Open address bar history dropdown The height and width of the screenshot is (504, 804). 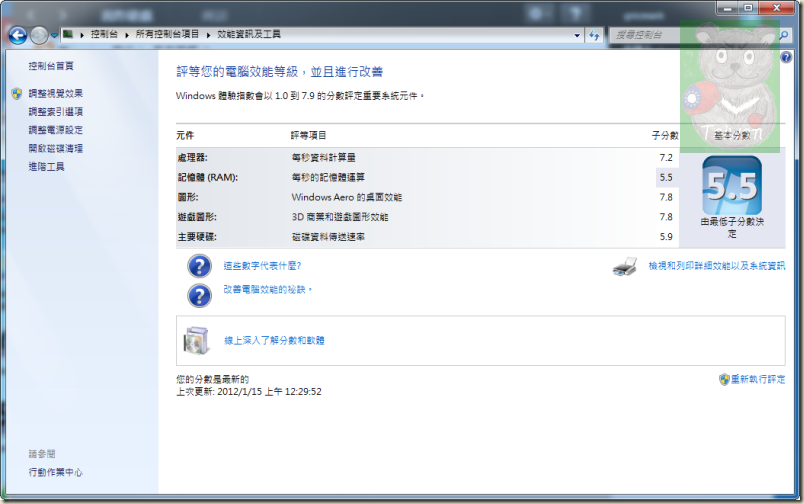click(x=577, y=35)
